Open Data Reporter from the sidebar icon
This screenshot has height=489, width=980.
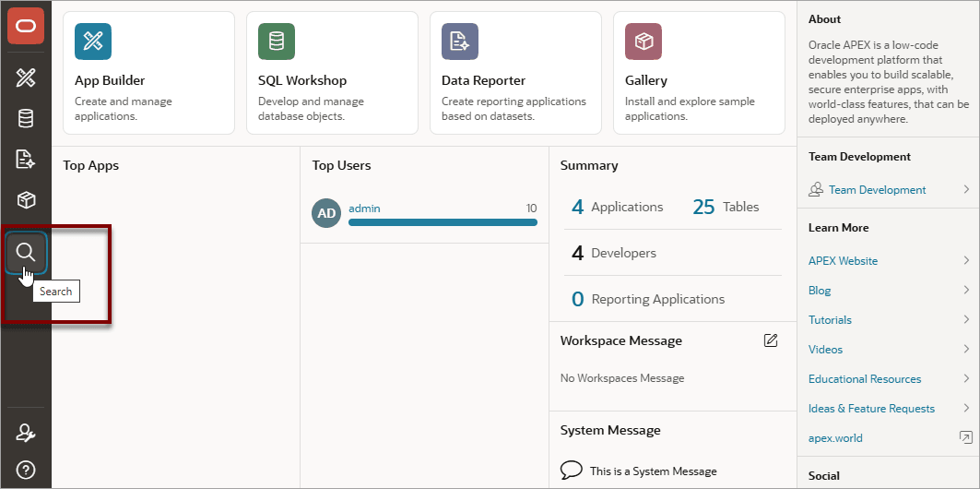tap(26, 160)
